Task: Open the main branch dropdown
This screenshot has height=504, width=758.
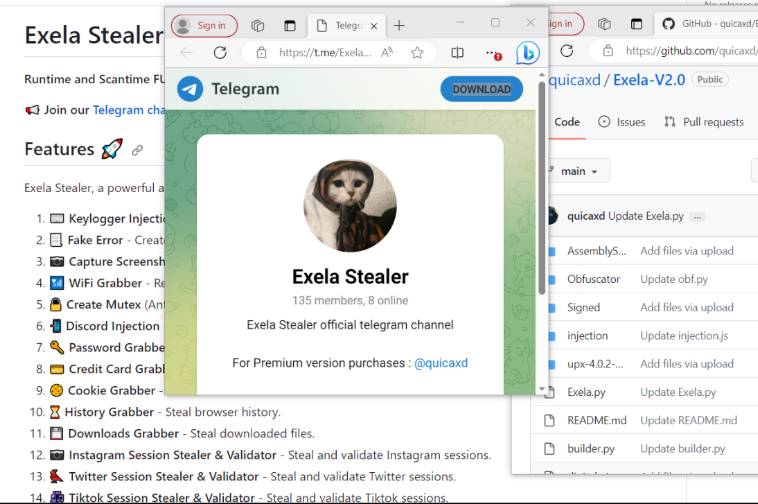Action: [x=579, y=171]
